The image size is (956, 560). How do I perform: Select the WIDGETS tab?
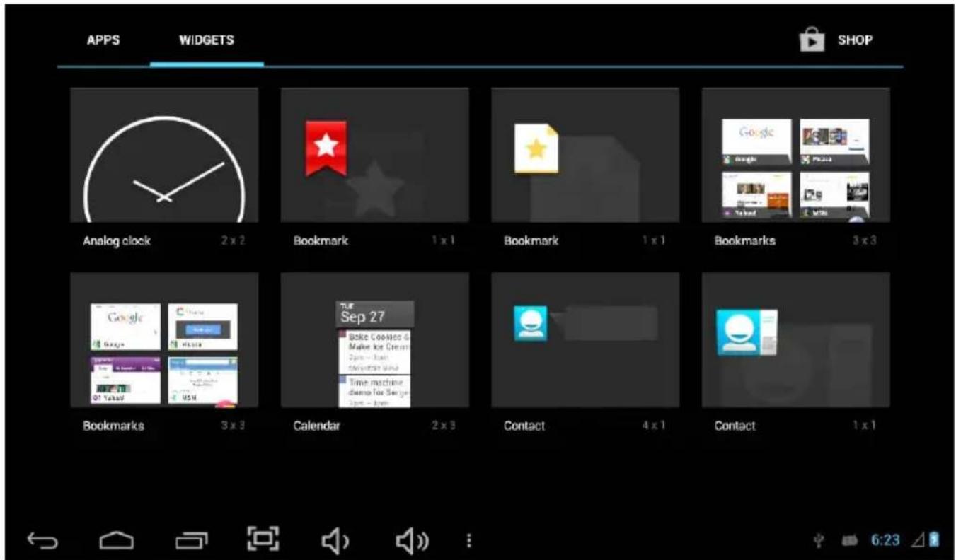coord(207,40)
